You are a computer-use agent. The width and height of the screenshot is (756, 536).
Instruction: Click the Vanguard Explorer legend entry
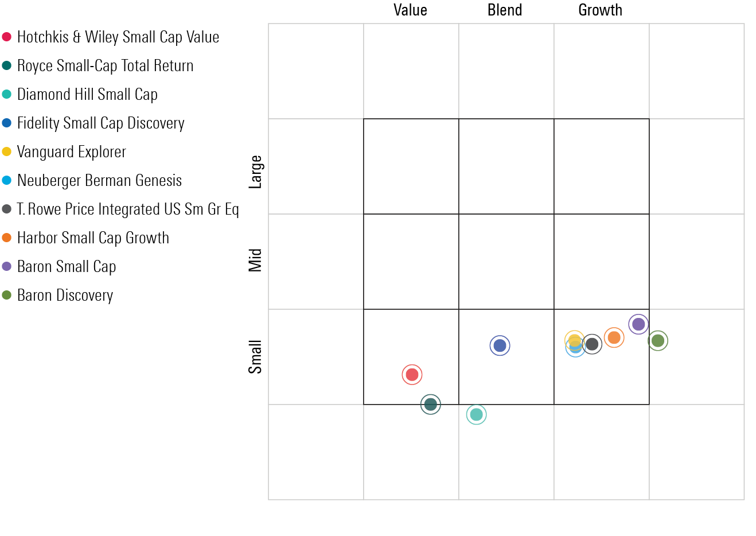(71, 152)
